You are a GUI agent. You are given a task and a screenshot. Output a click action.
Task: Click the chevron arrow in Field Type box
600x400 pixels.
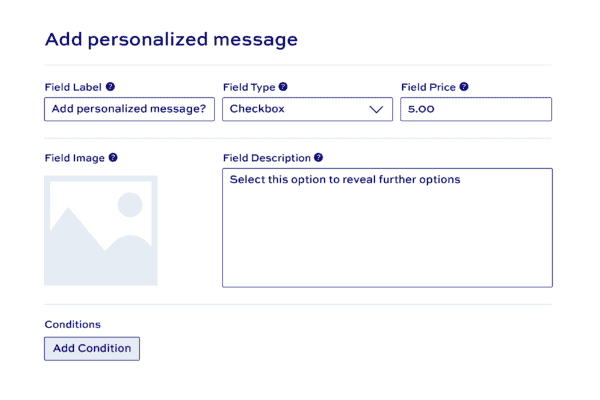pyautogui.click(x=376, y=109)
